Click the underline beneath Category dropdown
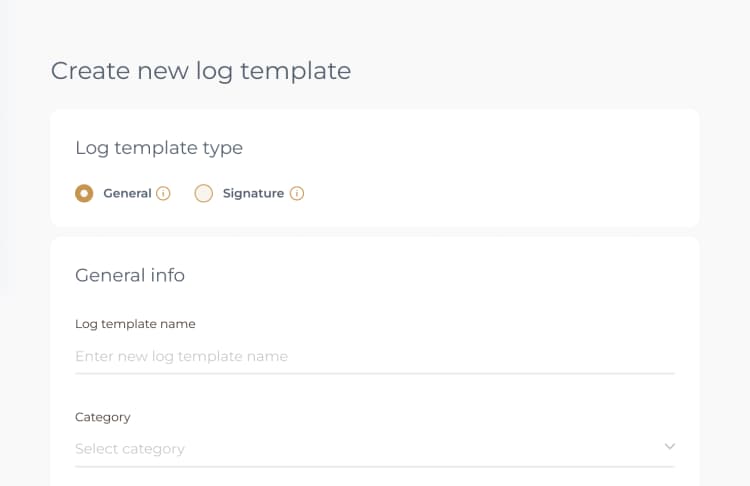This screenshot has height=486, width=750. (x=375, y=466)
